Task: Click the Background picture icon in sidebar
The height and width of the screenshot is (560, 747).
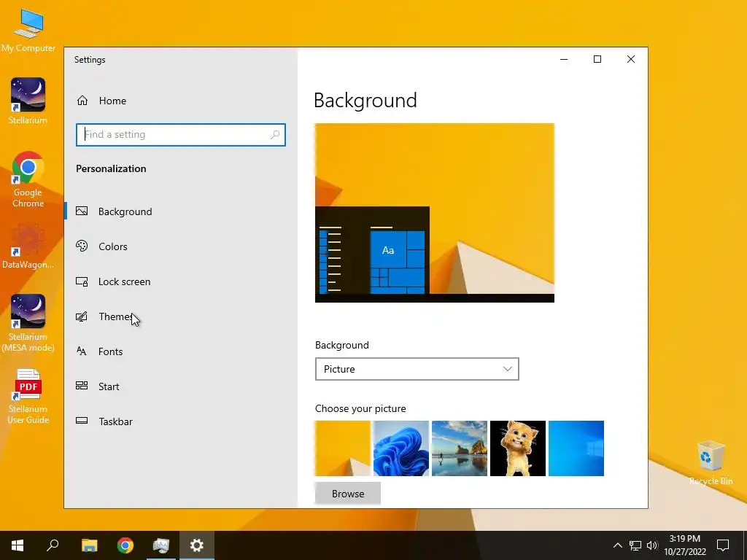Action: pyautogui.click(x=82, y=211)
